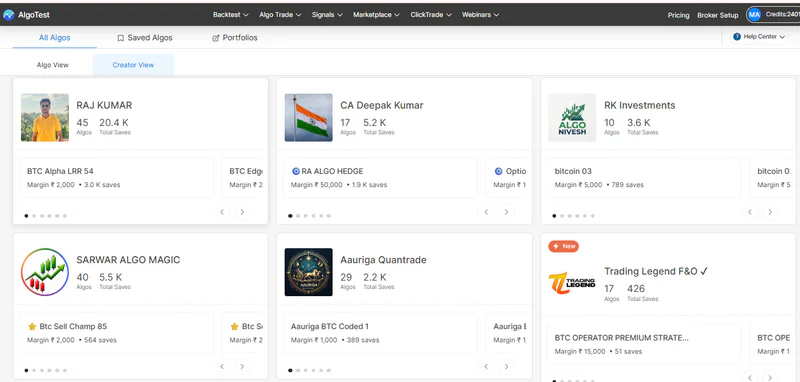The width and height of the screenshot is (800, 382).
Task: Open the bitcoin 03 algo
Action: [643, 177]
